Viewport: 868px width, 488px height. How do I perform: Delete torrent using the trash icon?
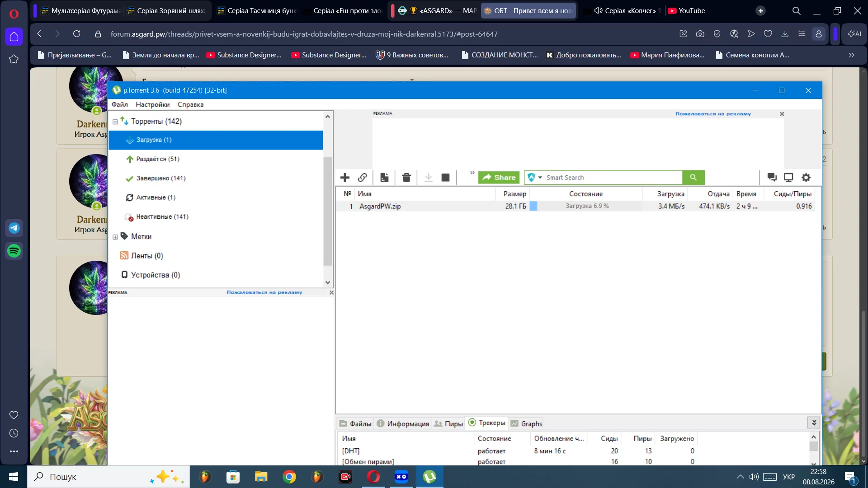tap(406, 178)
